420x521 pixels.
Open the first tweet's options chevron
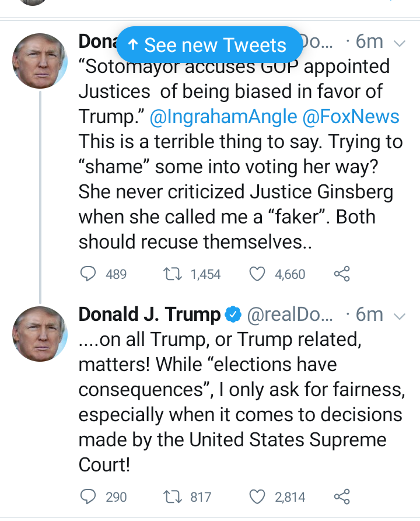[400, 43]
